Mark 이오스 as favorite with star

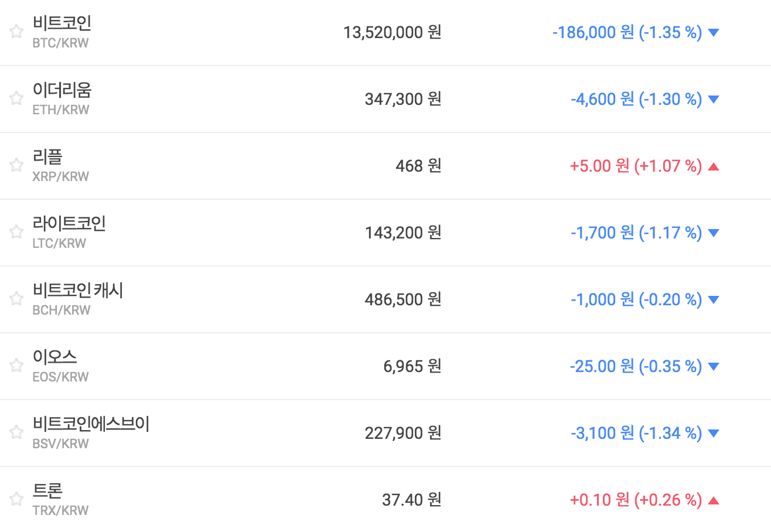click(x=16, y=366)
